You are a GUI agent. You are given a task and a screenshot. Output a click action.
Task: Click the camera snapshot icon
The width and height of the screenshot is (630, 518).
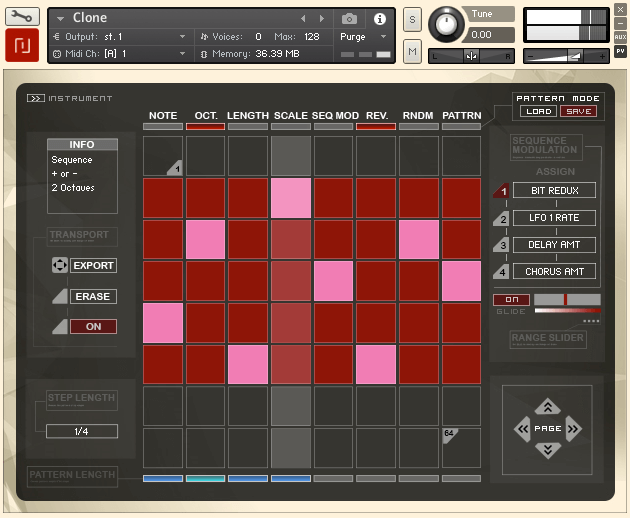coord(349,19)
